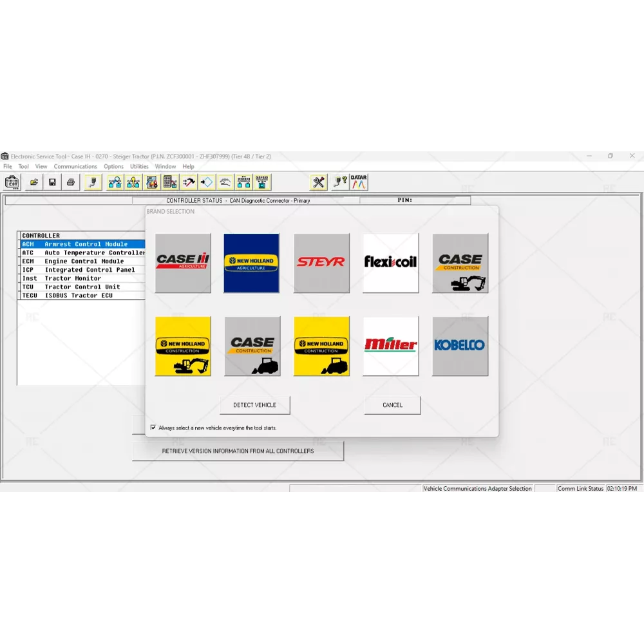Click the floppy disk save icon
644x644 pixels.
(52, 182)
